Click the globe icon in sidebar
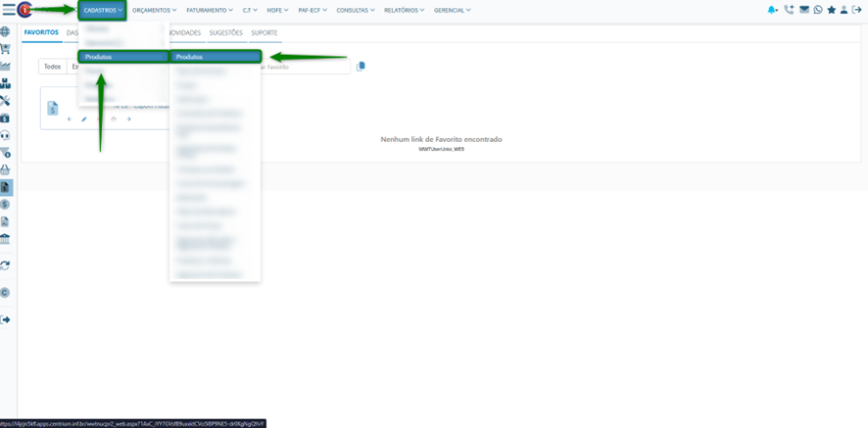 click(x=6, y=32)
